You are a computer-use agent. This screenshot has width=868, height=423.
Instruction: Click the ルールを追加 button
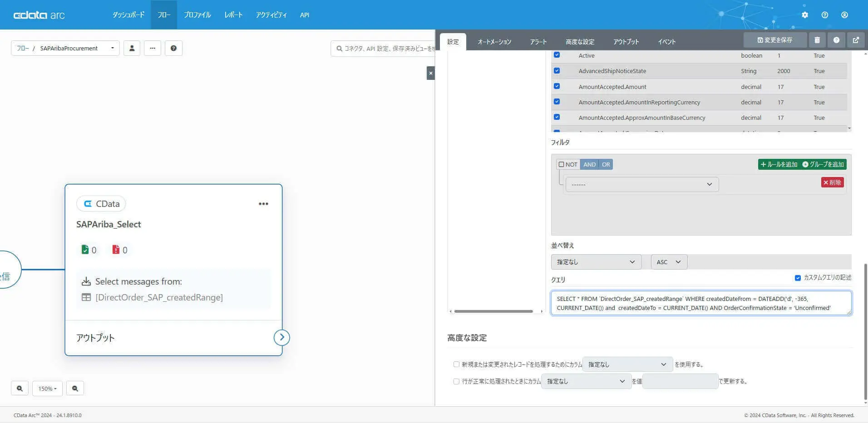[779, 164]
